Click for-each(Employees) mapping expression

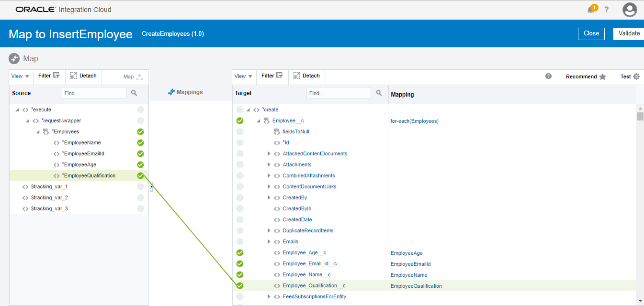[x=415, y=121]
